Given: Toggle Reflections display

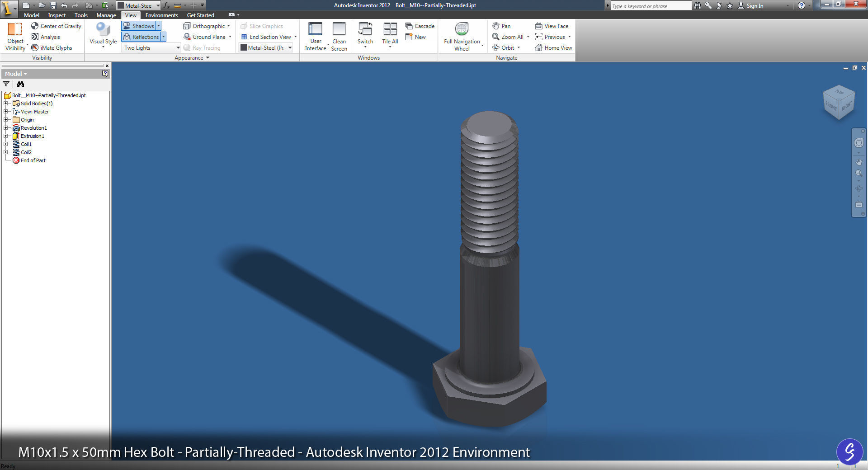Looking at the screenshot, I should 141,37.
